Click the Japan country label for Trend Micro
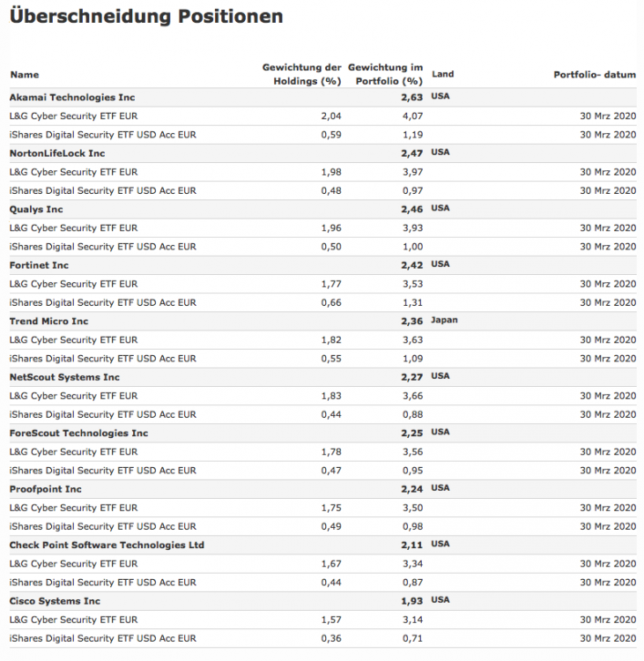Viewport: 644px width, 661px height. click(x=445, y=321)
